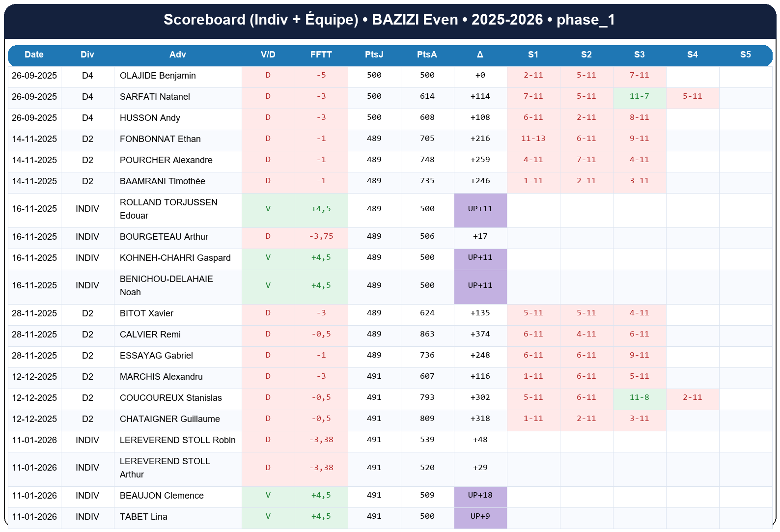Screen dimensions: 780x532
Task: Click the purple UP+9 cell
Action: pos(480,516)
